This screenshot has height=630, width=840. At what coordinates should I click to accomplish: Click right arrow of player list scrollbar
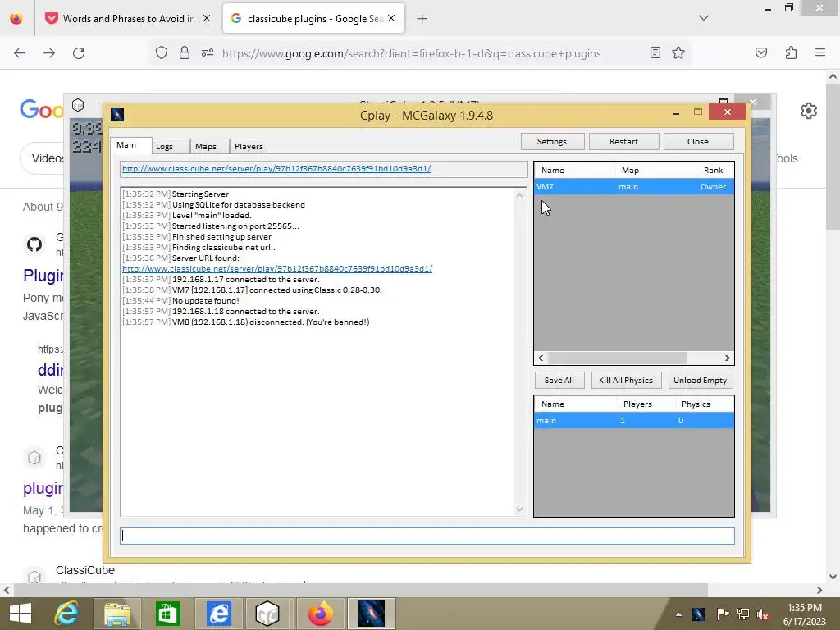[x=727, y=358]
